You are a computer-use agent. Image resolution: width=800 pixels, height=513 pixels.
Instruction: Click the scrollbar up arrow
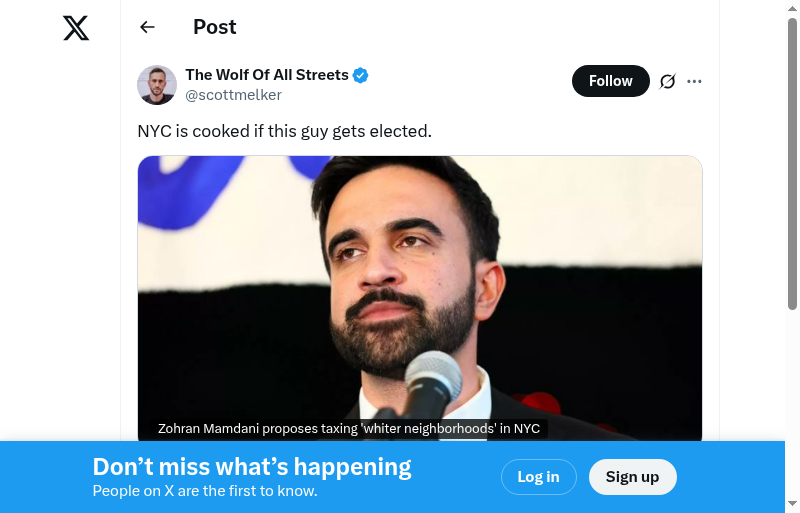pos(792,8)
